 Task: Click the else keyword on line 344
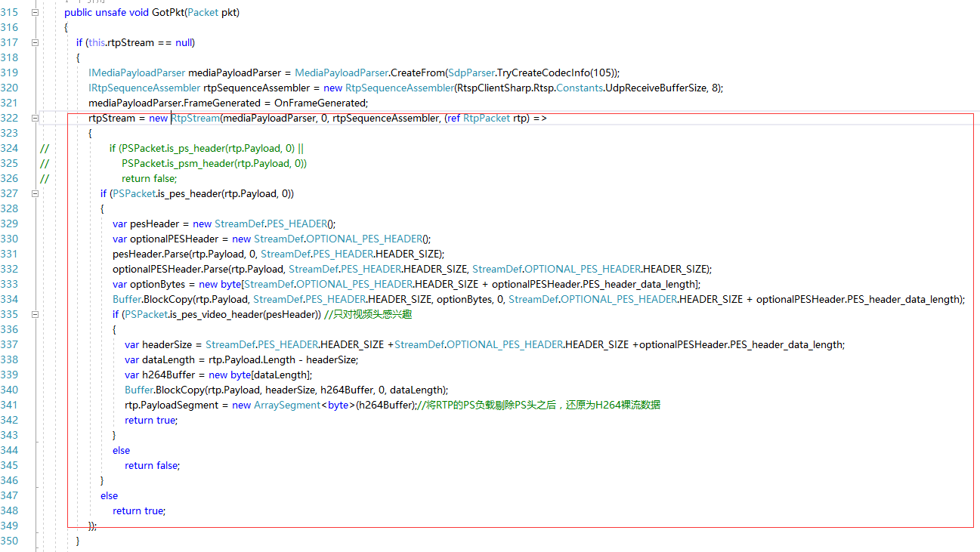121,450
